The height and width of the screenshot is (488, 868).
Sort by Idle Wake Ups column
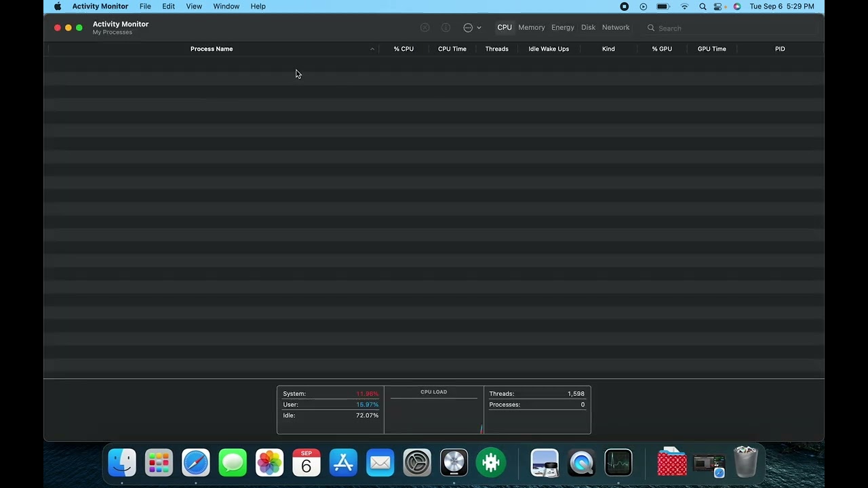(549, 49)
